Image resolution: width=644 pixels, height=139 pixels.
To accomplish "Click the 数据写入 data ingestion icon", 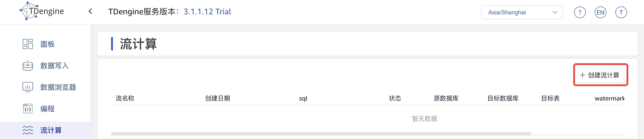I will tap(28, 66).
